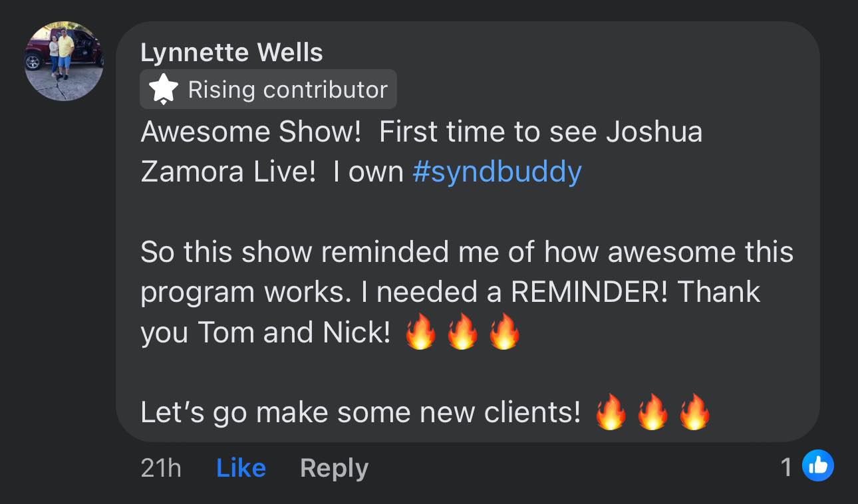Click the reaction count number 1
858x504 pixels.
787,467
